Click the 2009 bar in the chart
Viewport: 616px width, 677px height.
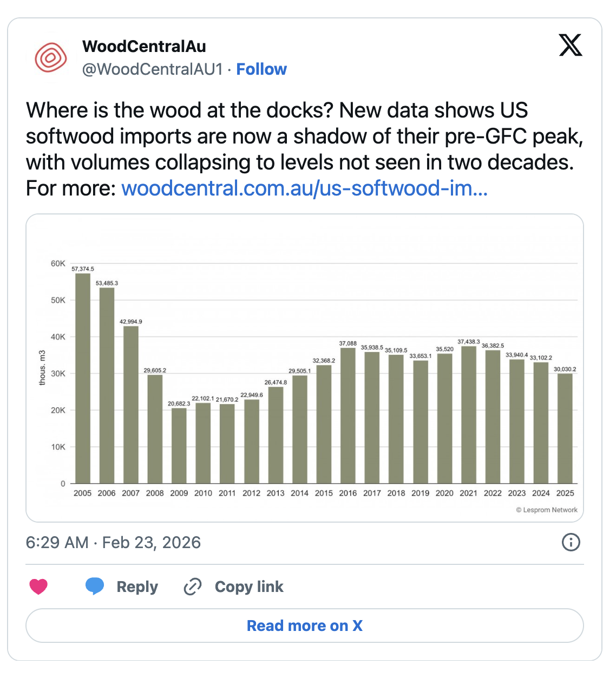click(x=179, y=445)
